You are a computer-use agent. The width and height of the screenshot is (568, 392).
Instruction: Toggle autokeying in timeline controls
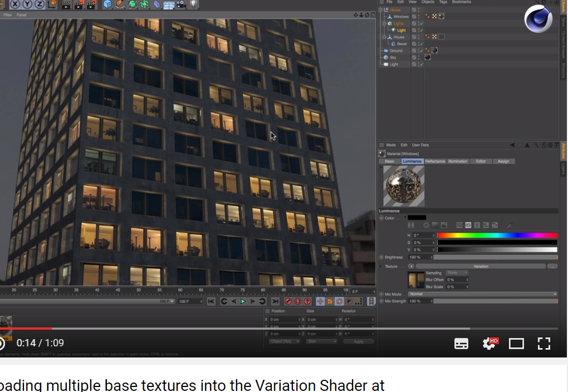click(298, 301)
